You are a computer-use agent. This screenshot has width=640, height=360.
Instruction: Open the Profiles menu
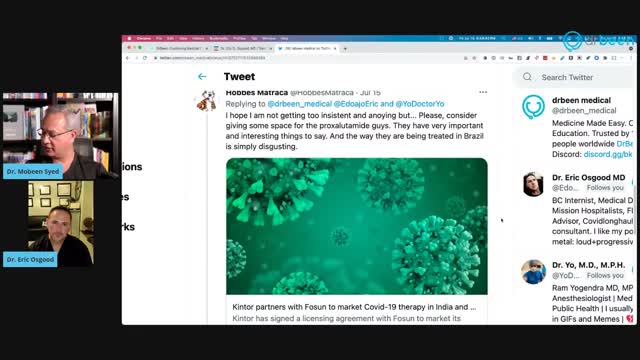pos(240,38)
